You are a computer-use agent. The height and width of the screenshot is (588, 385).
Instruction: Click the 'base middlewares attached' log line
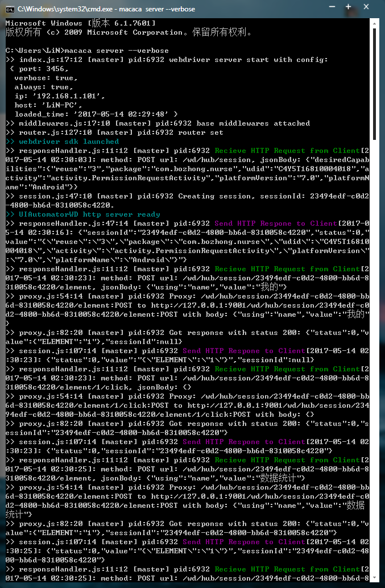point(158,123)
